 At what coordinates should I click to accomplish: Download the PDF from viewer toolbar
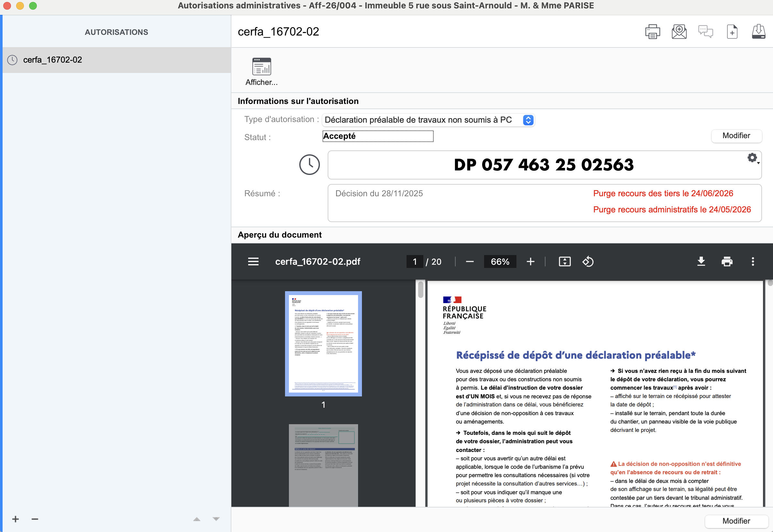coord(701,262)
